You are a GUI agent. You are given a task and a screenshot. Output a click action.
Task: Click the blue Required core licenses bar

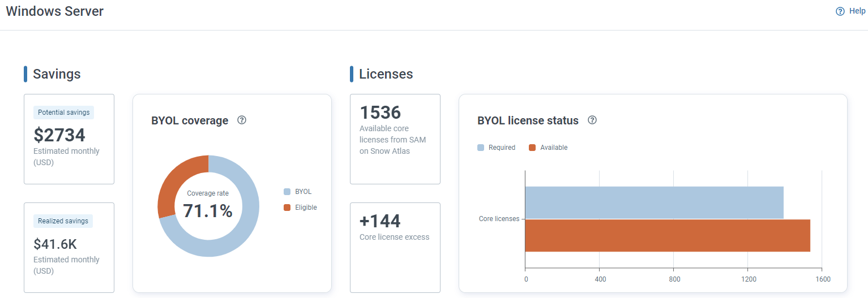click(x=654, y=202)
